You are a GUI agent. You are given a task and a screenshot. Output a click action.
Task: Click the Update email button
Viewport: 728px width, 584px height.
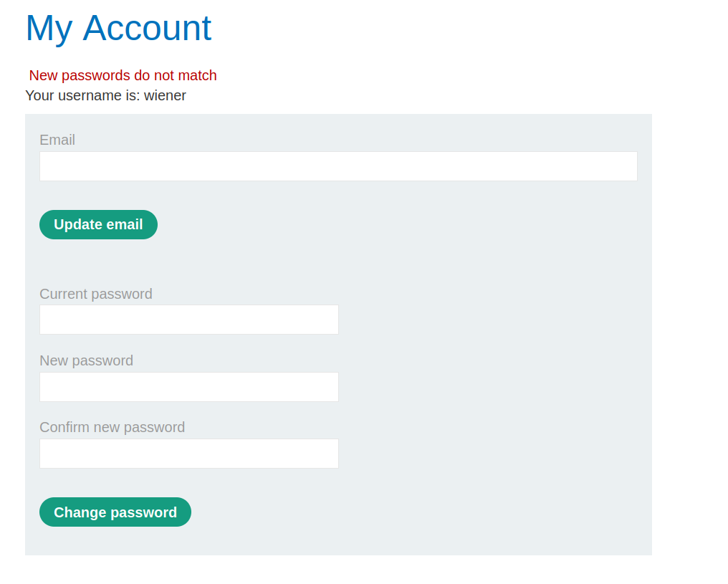[98, 224]
